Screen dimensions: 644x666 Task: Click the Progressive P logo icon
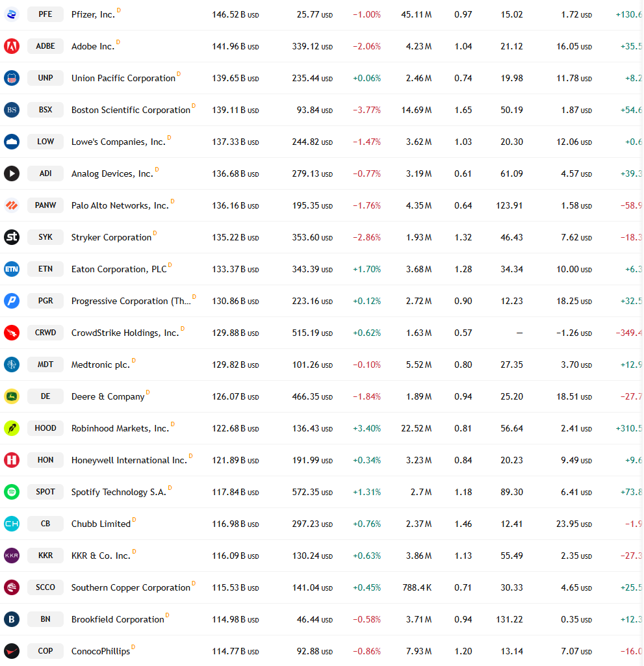point(12,301)
